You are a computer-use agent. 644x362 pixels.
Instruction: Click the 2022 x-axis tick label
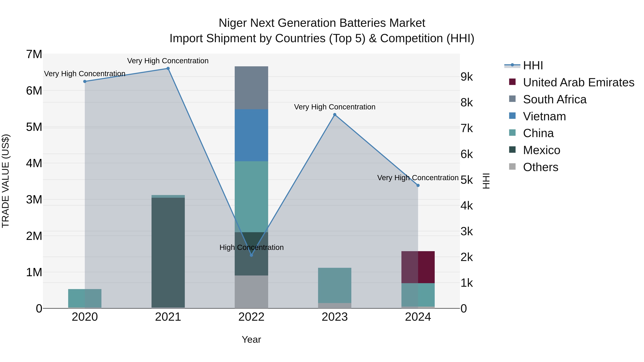point(251,317)
